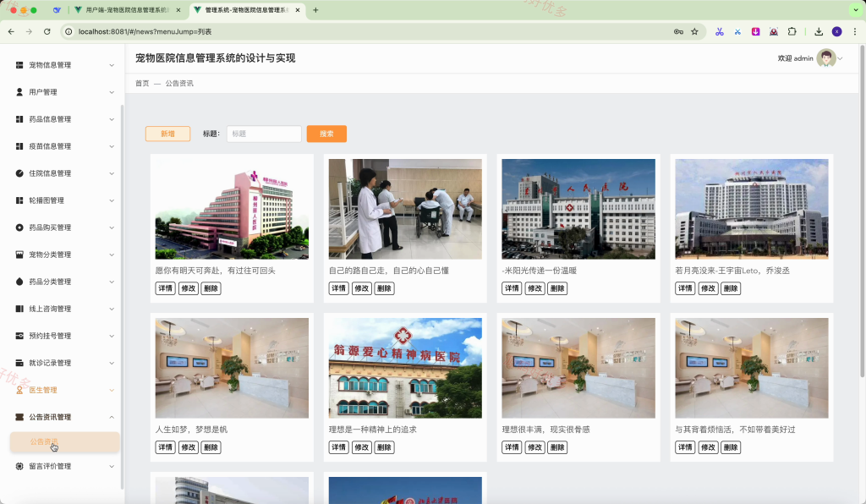Select the 公告资讯 submenu item
The width and height of the screenshot is (866, 504).
coord(64,442)
